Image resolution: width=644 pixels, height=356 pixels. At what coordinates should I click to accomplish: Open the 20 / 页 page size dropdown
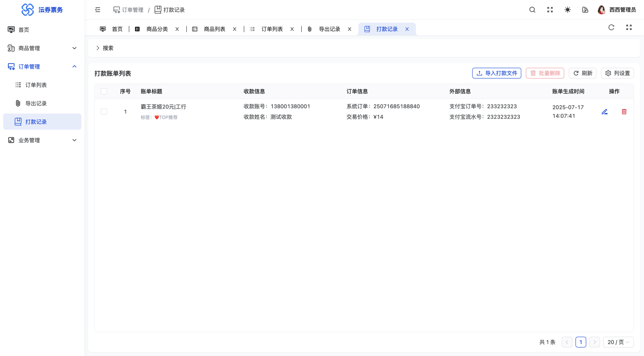(x=618, y=342)
